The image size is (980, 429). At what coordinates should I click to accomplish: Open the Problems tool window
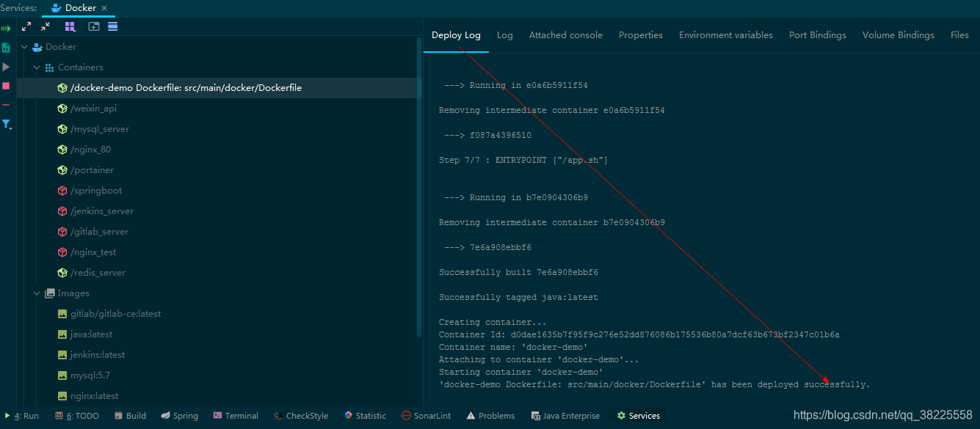point(489,416)
